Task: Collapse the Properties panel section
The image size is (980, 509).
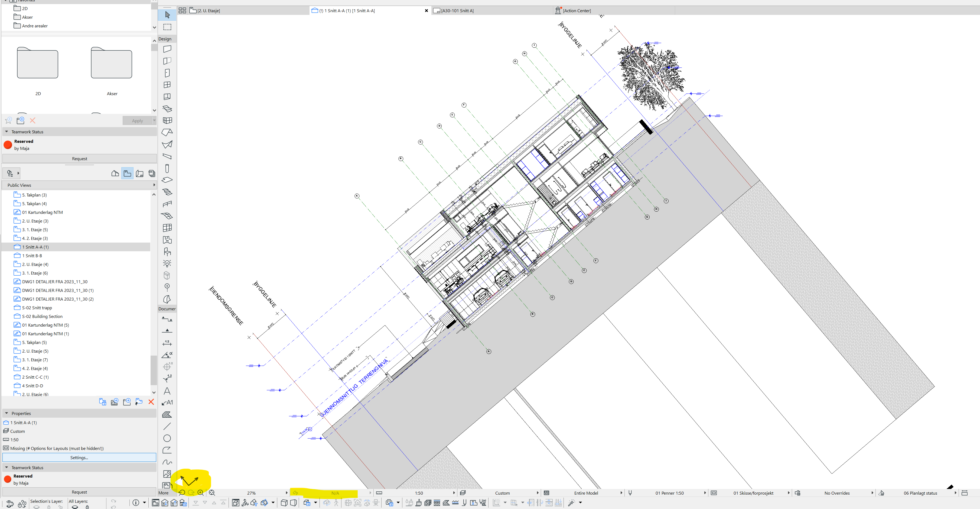Action: coord(6,413)
